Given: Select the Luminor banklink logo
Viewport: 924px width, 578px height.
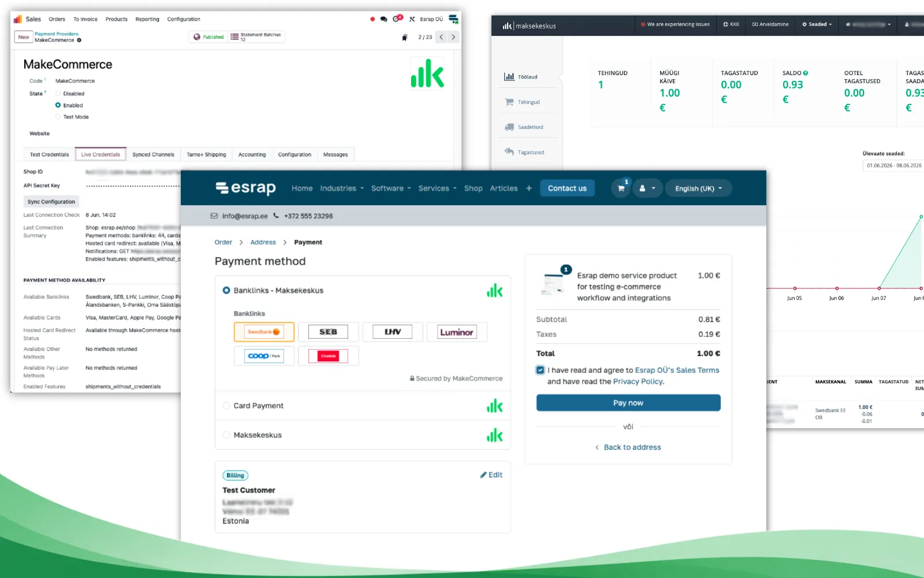Looking at the screenshot, I should (x=457, y=332).
